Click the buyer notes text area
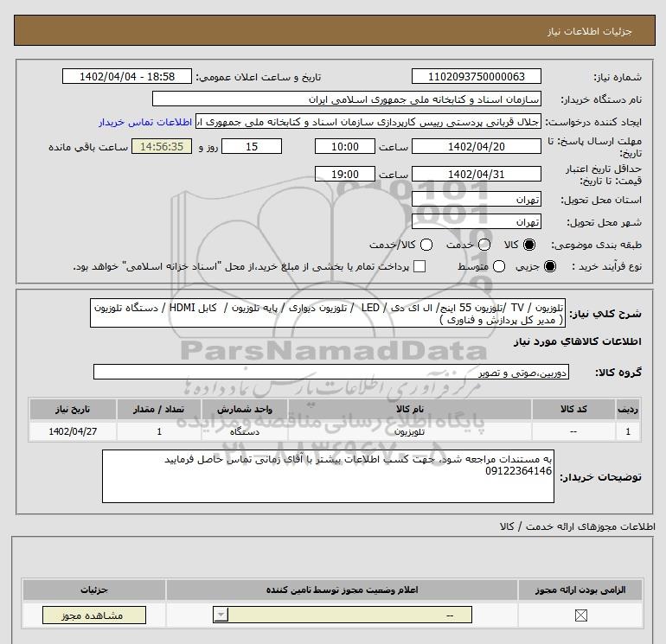This screenshot has width=666, height=644. point(328,476)
